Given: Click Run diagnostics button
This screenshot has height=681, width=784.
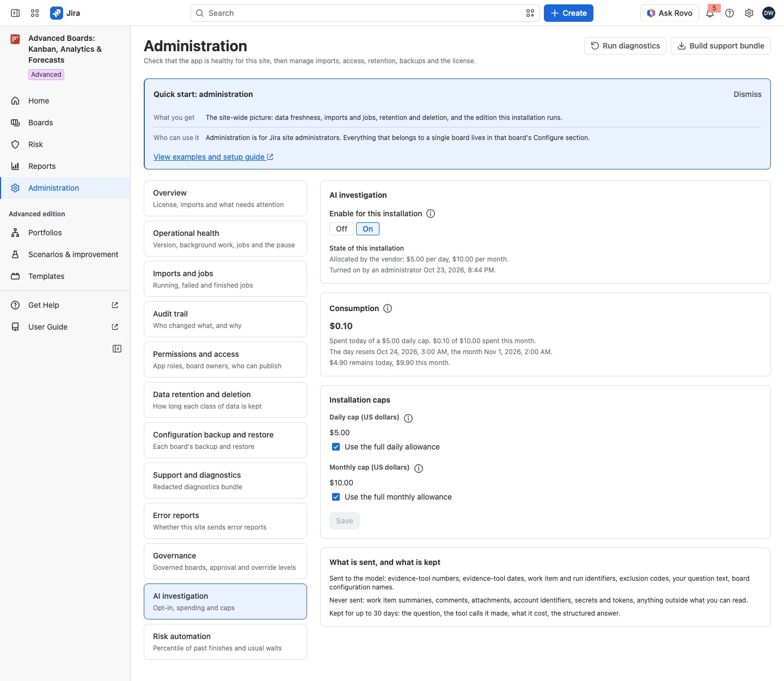Looking at the screenshot, I should [x=626, y=46].
